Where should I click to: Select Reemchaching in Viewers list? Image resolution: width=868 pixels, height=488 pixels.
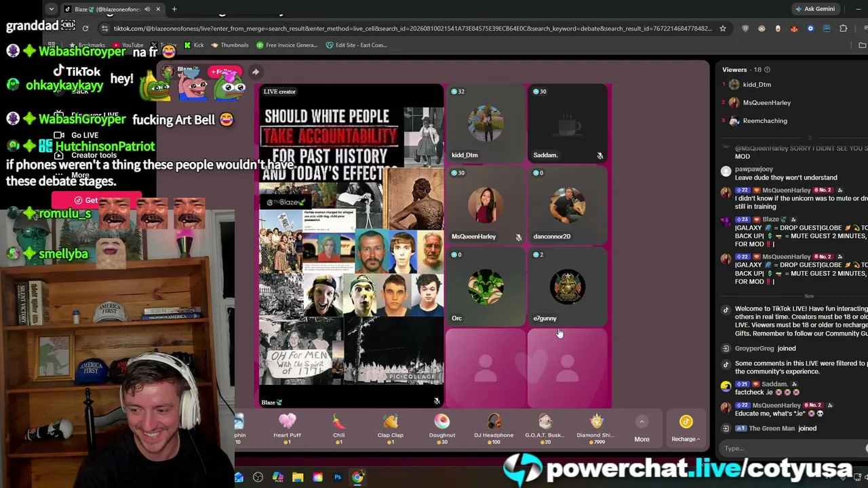coord(764,121)
